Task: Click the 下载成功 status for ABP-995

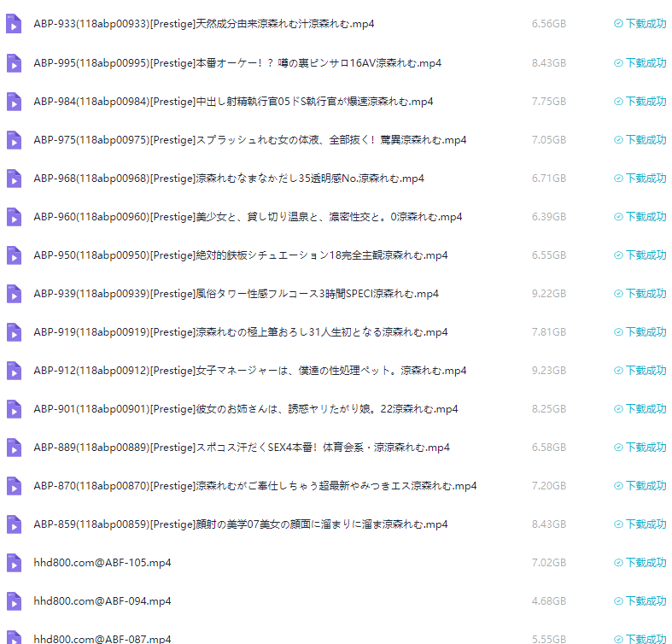Action: pyautogui.click(x=640, y=63)
